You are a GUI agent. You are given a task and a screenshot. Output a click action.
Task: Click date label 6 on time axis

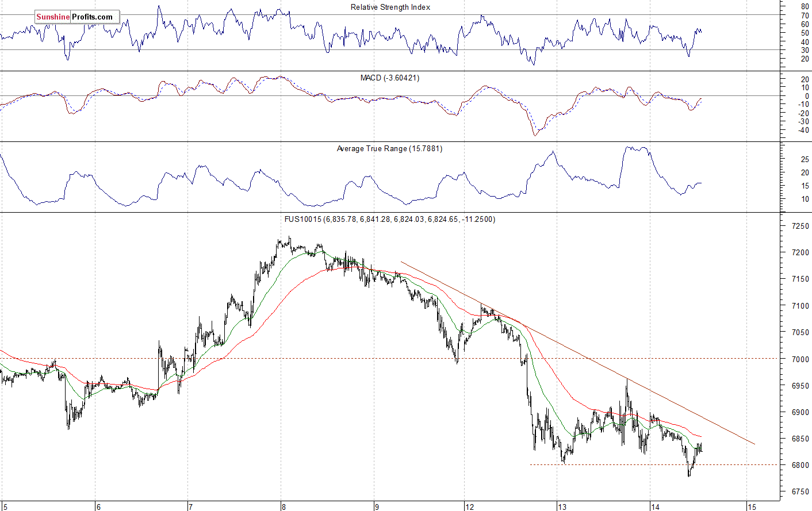coord(98,506)
